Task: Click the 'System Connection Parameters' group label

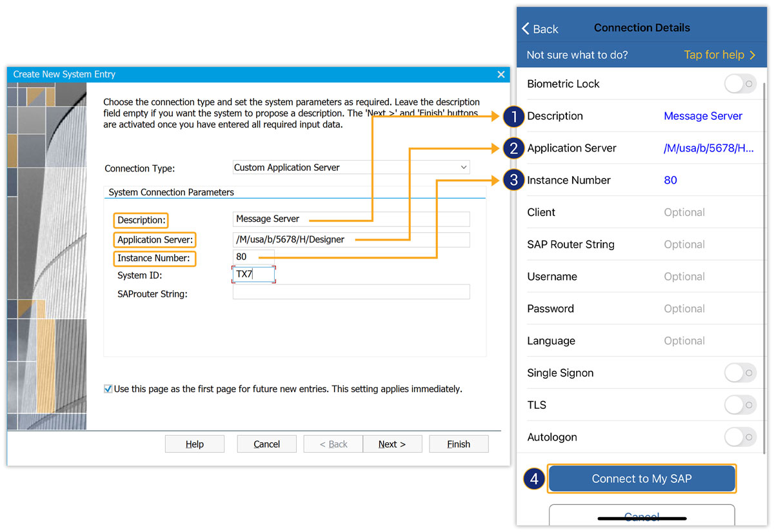Action: (171, 192)
